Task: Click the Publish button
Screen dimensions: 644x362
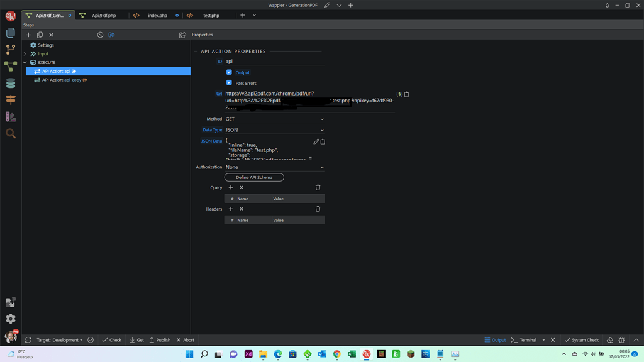Action: click(160, 340)
